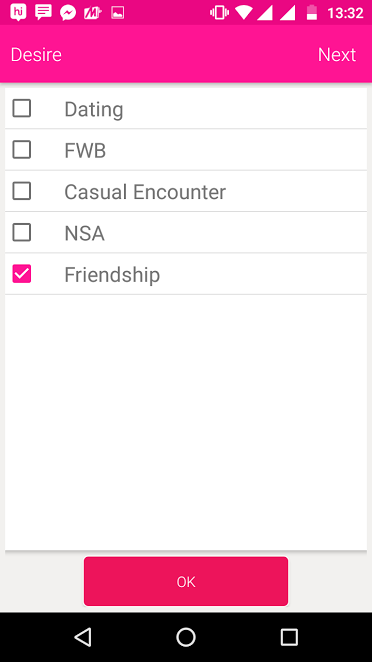Image resolution: width=372 pixels, height=662 pixels.
Task: Tap the Casual Encounter list label
Action: pos(145,192)
